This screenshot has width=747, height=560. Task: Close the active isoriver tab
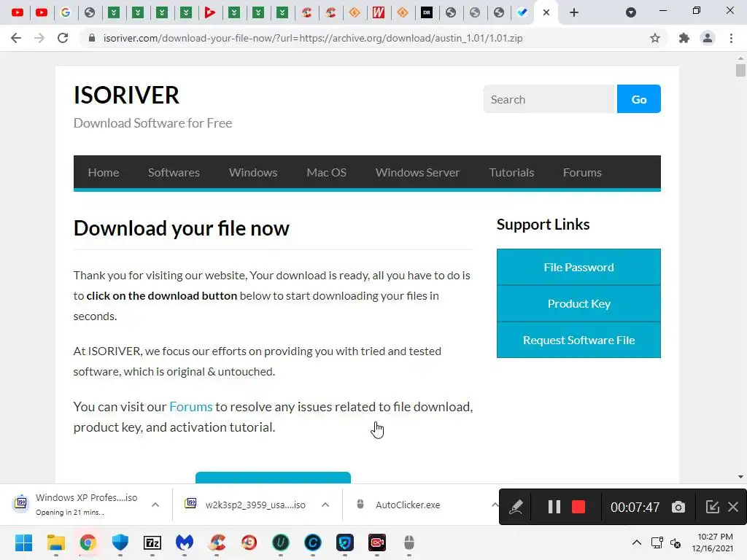coord(546,12)
